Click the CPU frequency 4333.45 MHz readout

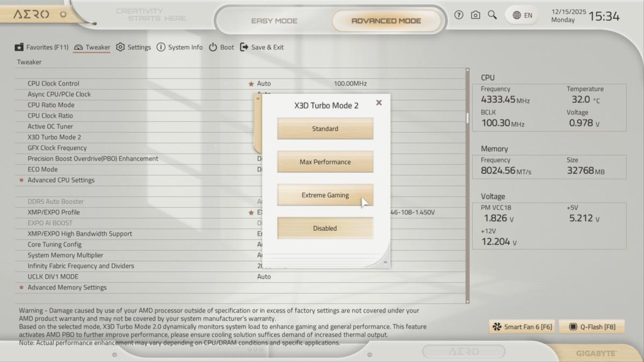click(x=505, y=100)
